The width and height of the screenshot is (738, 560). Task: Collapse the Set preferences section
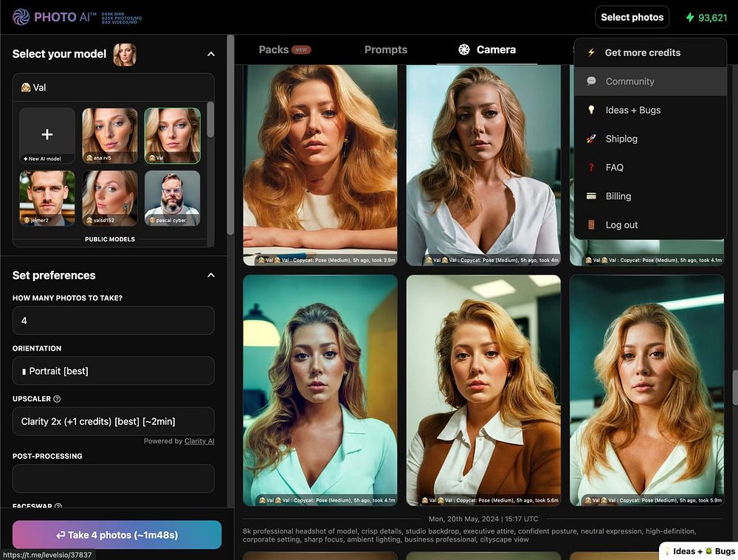pos(211,275)
